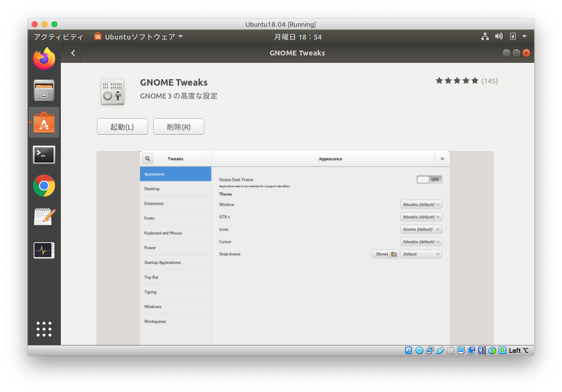Select Extensions in Tweaks sidebar

176,203
